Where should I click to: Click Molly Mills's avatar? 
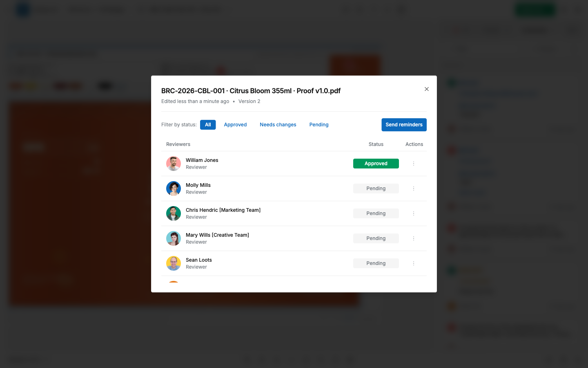(x=174, y=188)
